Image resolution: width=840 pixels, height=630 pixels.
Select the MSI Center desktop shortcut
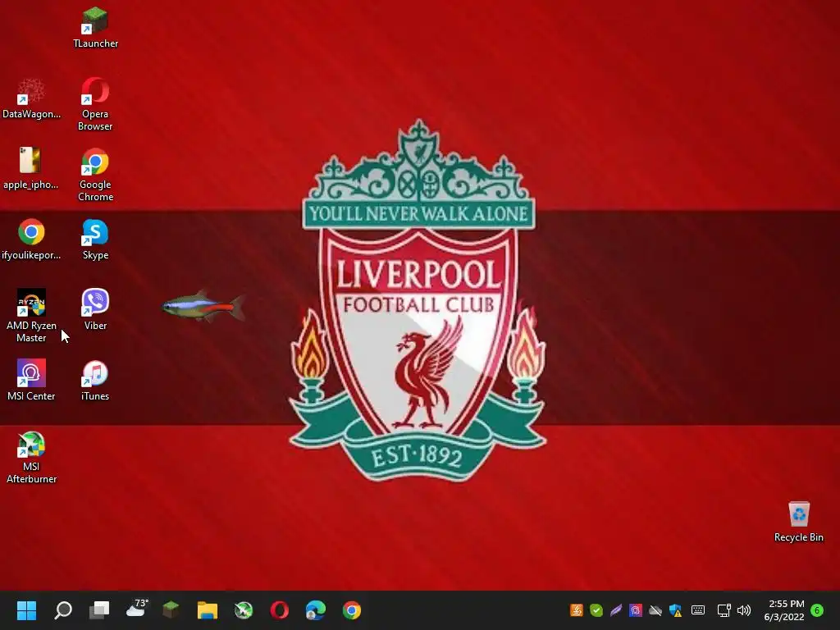pos(31,380)
